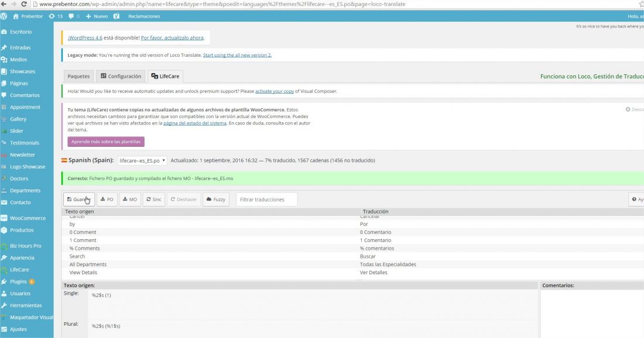Click the 'activate your copy' link

pyautogui.click(x=275, y=91)
